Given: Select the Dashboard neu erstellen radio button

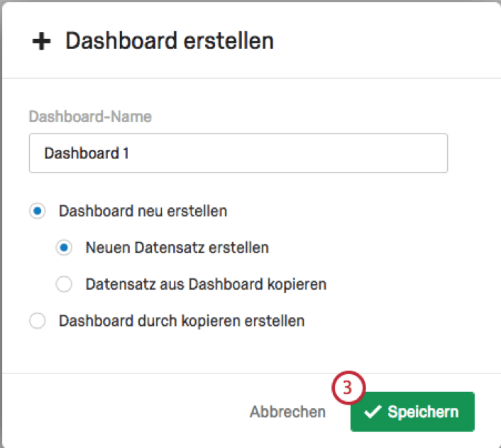Looking at the screenshot, I should click(x=38, y=211).
